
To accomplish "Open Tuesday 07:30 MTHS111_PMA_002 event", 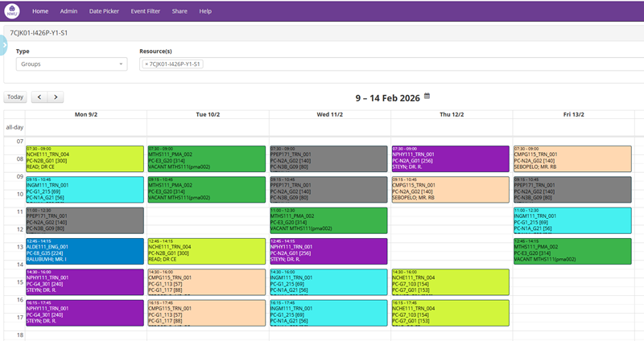I will 207,158.
